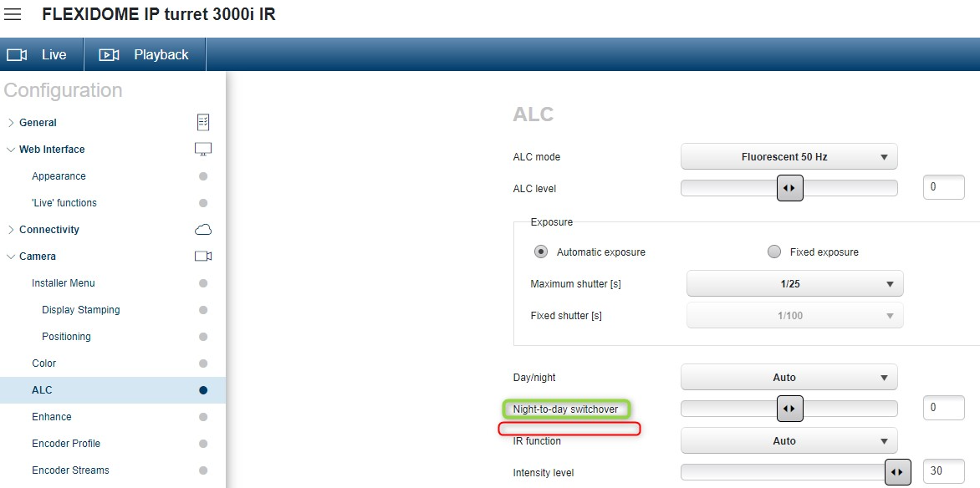
Task: Click the Night-to-day switchover value field
Action: (x=944, y=408)
